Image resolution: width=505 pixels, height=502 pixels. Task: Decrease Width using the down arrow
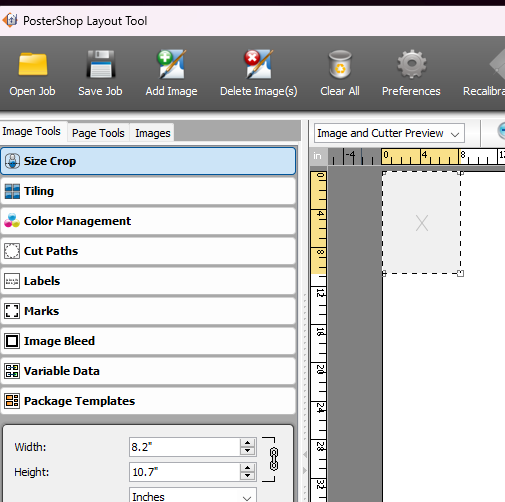click(x=247, y=451)
